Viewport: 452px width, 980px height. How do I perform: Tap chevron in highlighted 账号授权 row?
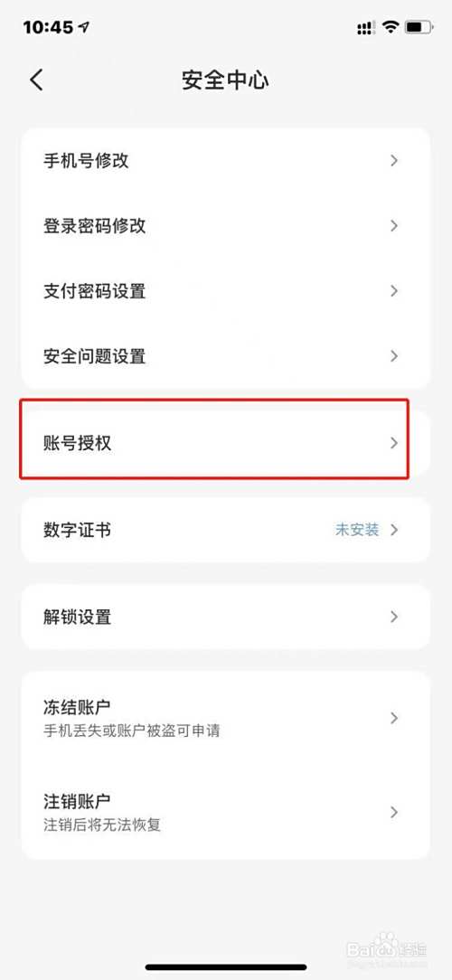point(394,443)
